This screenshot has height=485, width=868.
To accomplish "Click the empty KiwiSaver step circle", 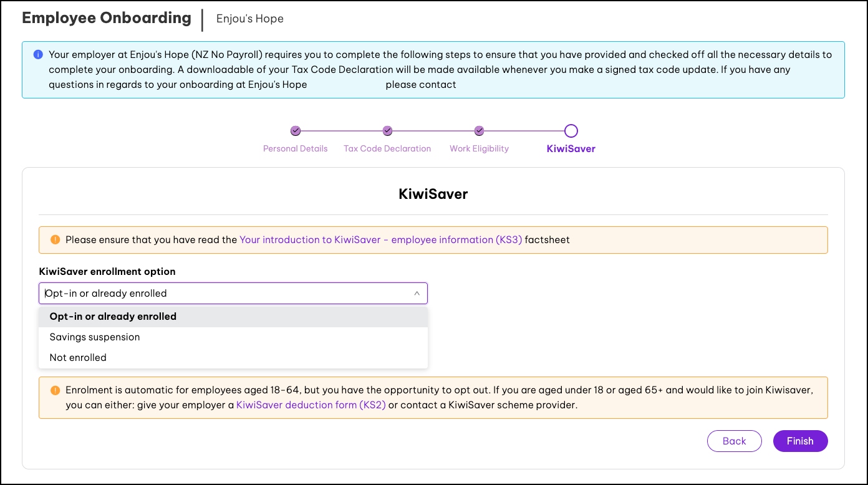I will 571,131.
